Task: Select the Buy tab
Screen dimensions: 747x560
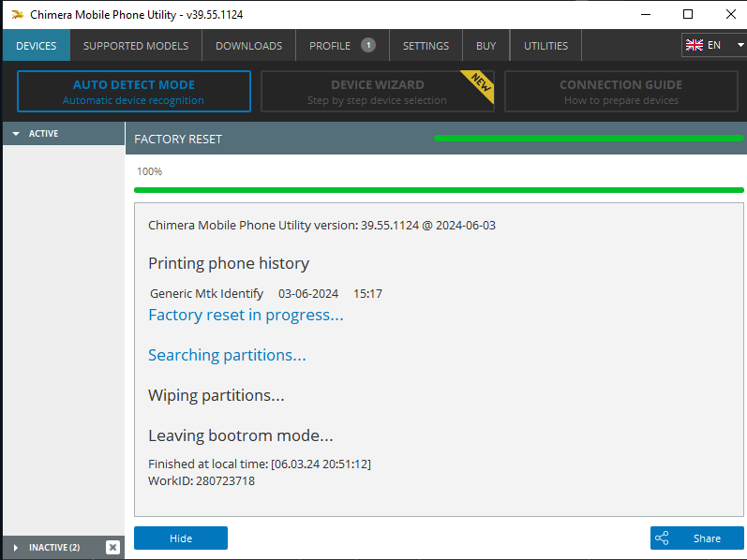Action: tap(486, 46)
